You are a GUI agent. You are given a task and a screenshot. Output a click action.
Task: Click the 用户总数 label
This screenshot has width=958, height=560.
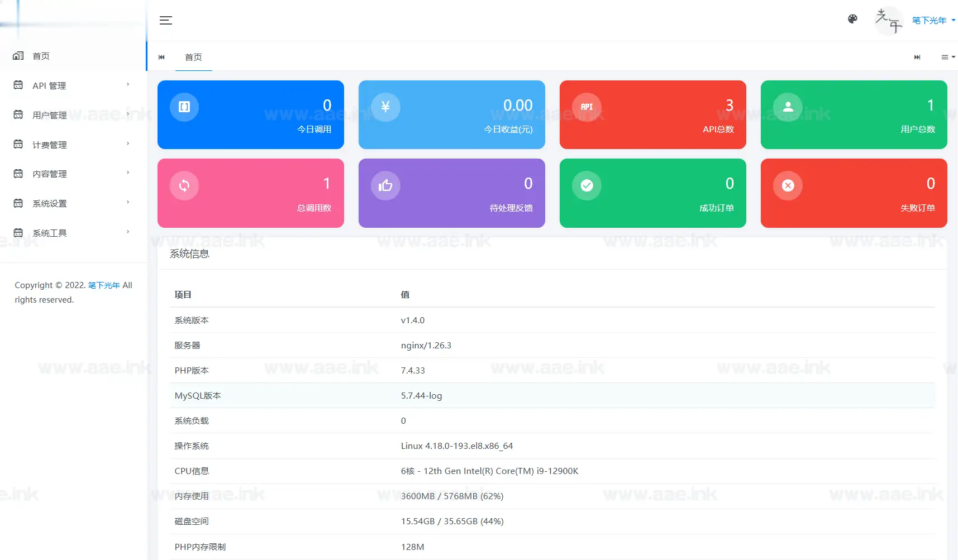point(918,130)
